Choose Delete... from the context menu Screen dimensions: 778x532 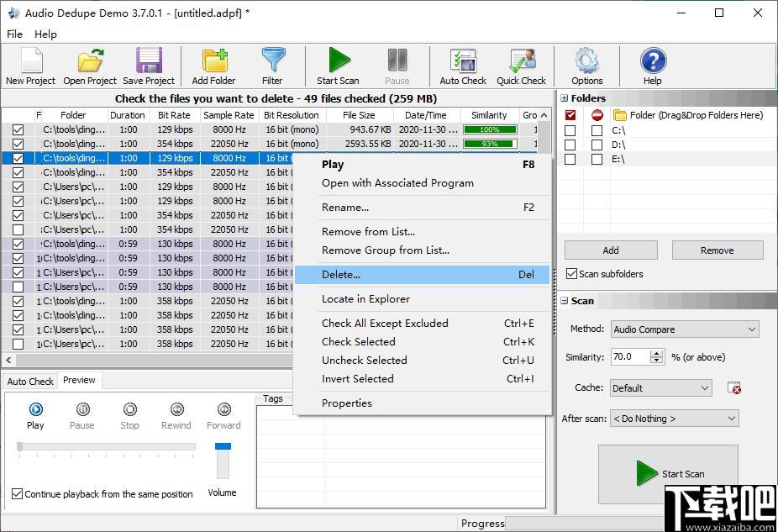(423, 275)
